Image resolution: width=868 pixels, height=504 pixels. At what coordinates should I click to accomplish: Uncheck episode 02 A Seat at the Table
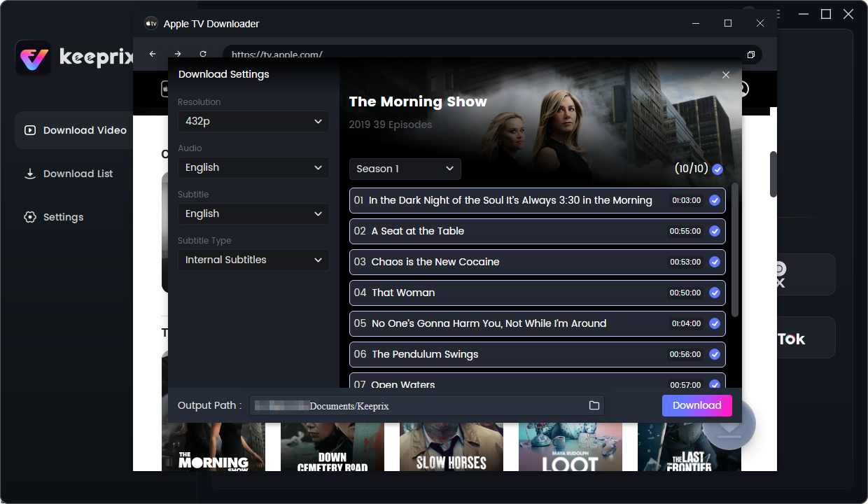point(715,231)
